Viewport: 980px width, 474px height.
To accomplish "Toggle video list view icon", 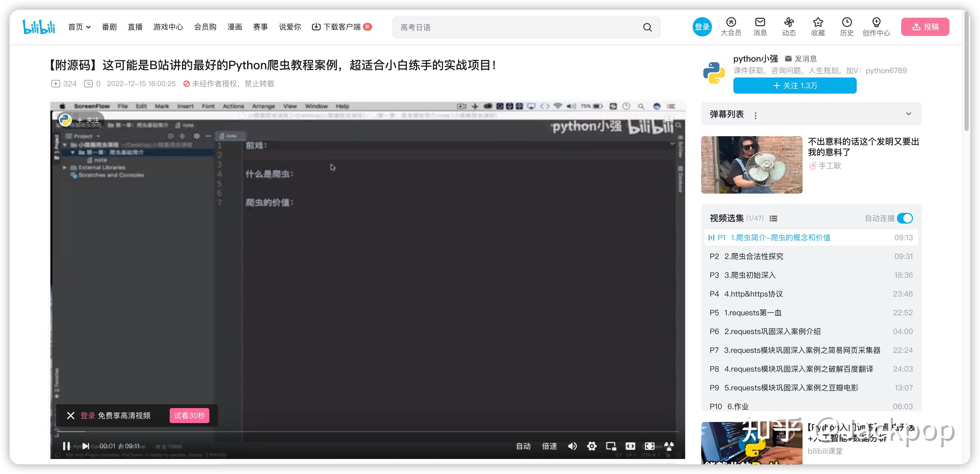I will click(773, 218).
